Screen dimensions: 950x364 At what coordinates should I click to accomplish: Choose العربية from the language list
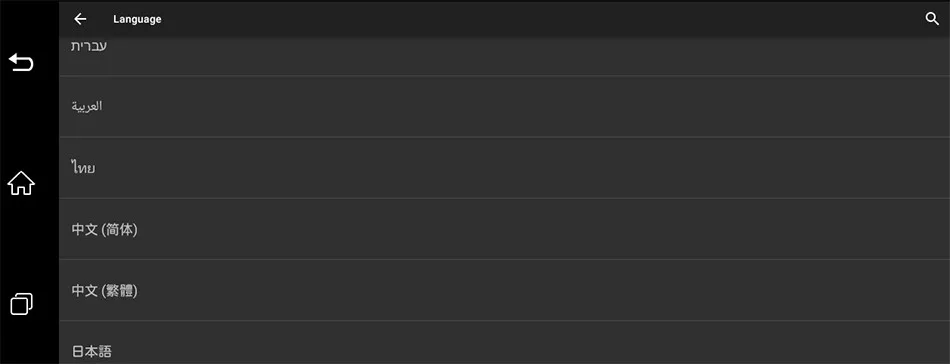coord(504,107)
